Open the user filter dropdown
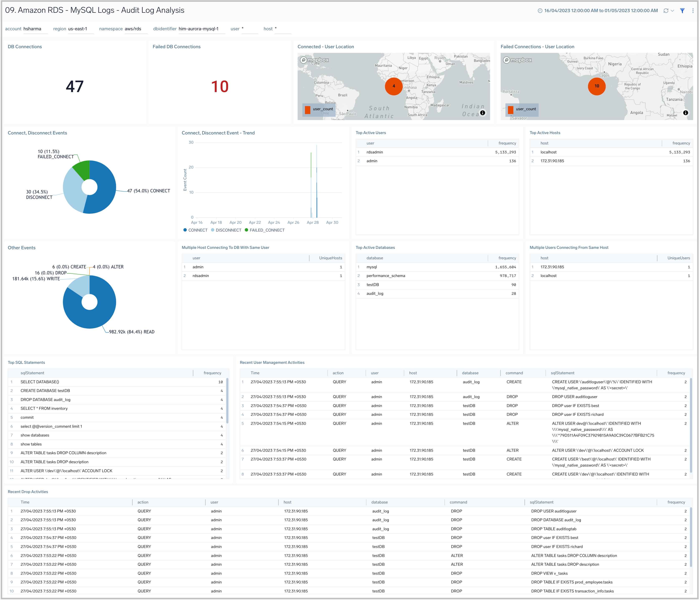Screen dimensions: 700x600 coord(250,29)
